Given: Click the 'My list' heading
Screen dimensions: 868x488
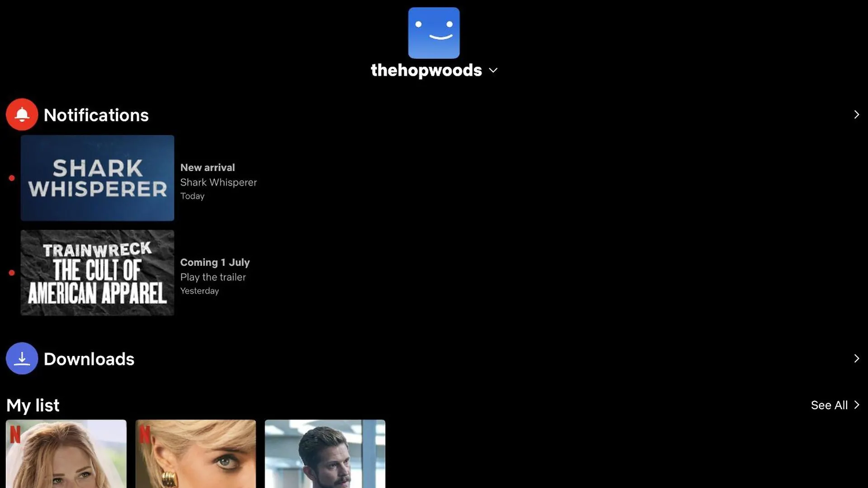Looking at the screenshot, I should point(33,405).
